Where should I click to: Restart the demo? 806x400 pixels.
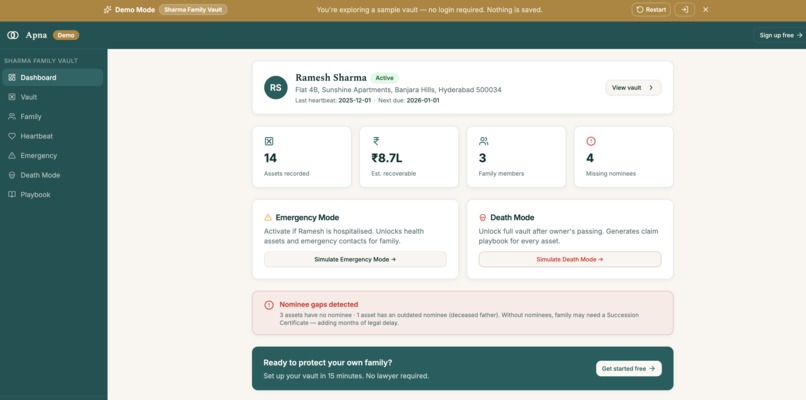pyautogui.click(x=651, y=10)
